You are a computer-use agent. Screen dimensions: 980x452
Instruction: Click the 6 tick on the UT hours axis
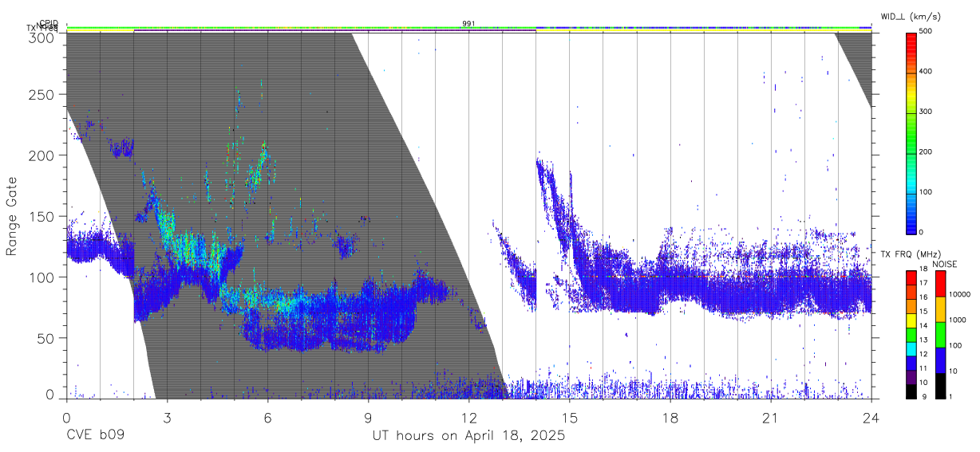tap(267, 418)
